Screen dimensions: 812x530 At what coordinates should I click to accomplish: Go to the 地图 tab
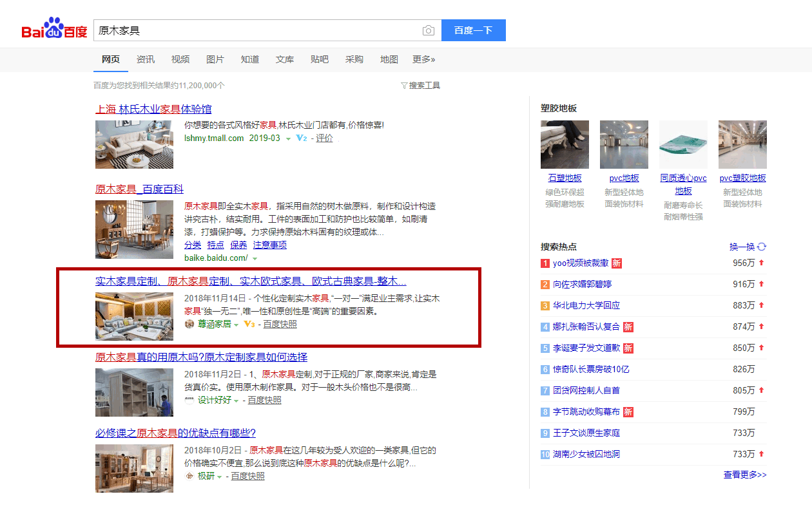point(389,59)
